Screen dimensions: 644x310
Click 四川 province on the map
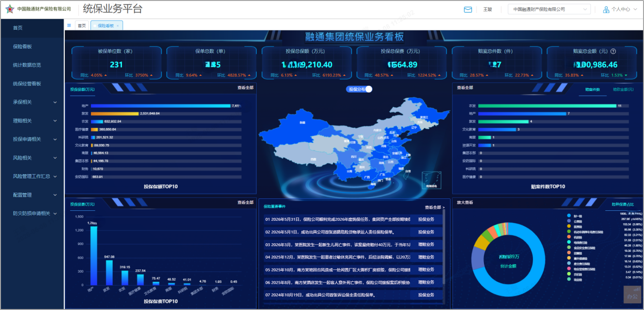(x=353, y=156)
